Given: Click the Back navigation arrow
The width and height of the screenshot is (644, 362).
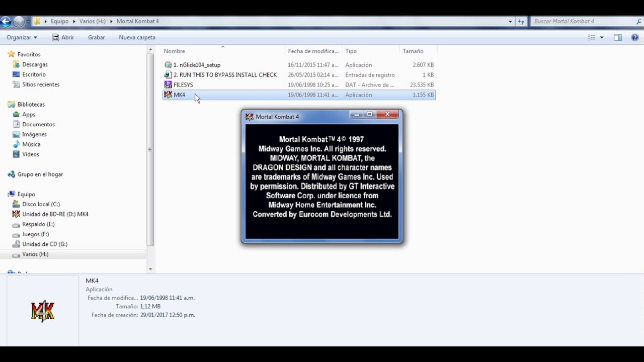Looking at the screenshot, I should click(5, 22).
